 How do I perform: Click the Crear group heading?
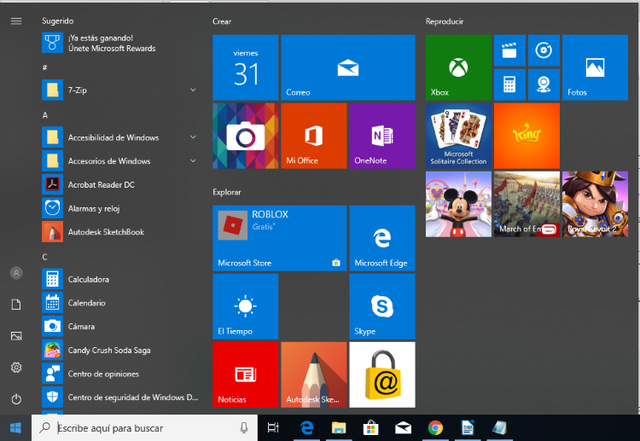click(x=222, y=21)
